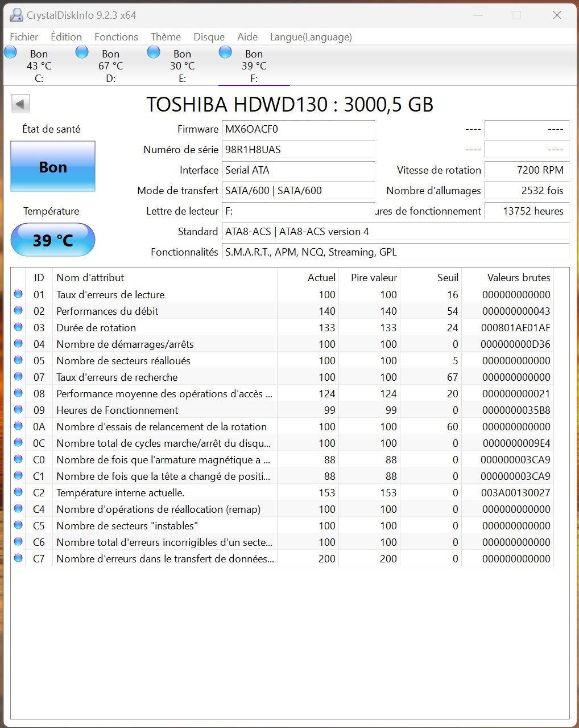Select 'Température interne actuelle.' row text
579x728 pixels.
pyautogui.click(x=120, y=492)
